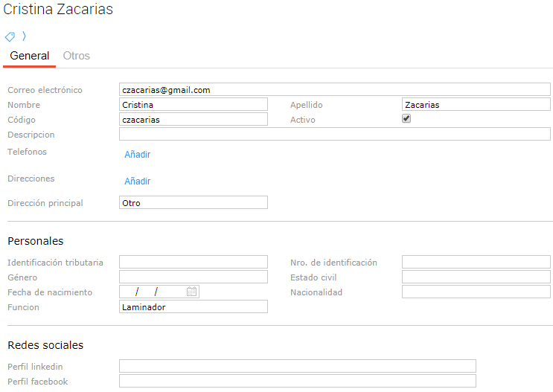This screenshot has width=553, height=392.
Task: Click the tag icon below the name
Action: [10, 36]
